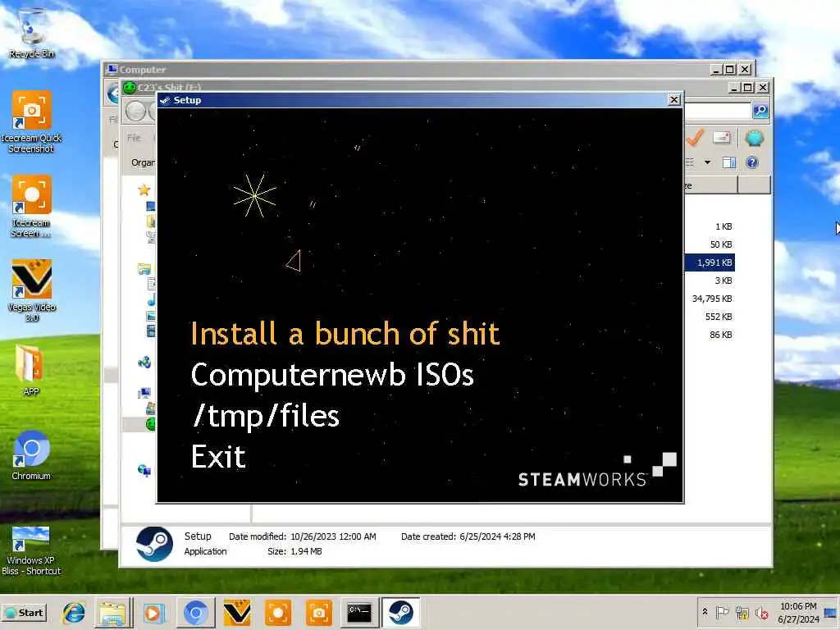
Task: Select Exit in the Setup menu
Action: click(x=218, y=456)
